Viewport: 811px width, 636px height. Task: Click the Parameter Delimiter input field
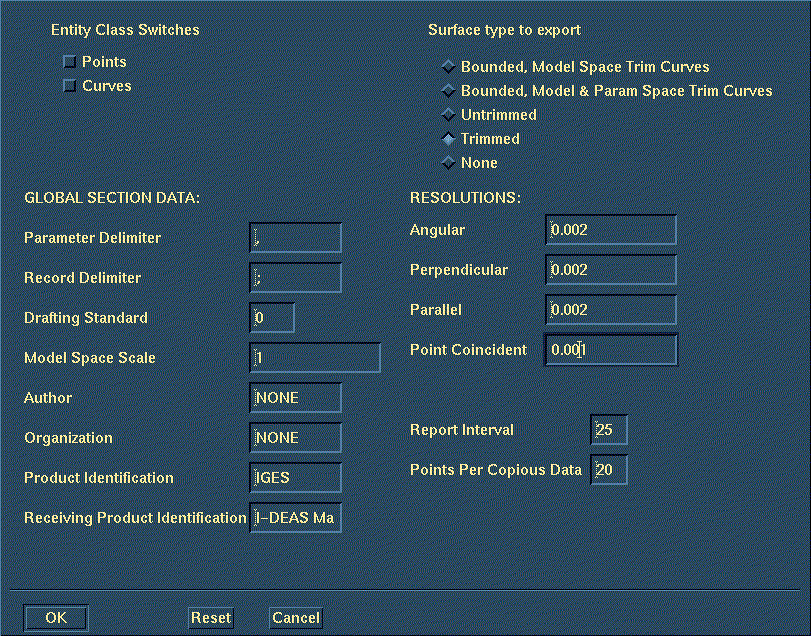click(x=296, y=238)
